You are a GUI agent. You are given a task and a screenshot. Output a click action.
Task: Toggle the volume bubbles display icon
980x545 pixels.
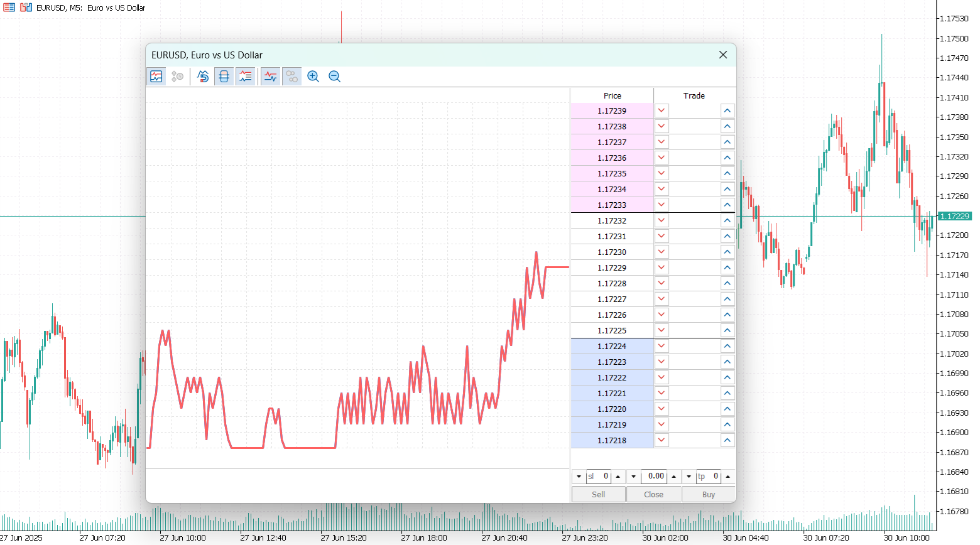point(291,76)
